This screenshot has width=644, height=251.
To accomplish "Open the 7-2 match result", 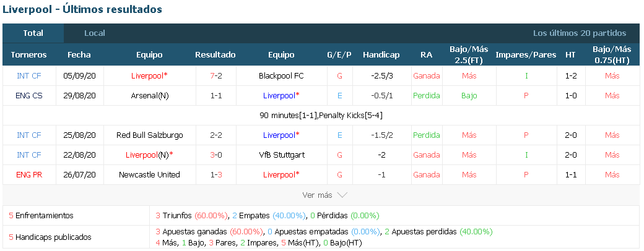I will pyautogui.click(x=215, y=76).
